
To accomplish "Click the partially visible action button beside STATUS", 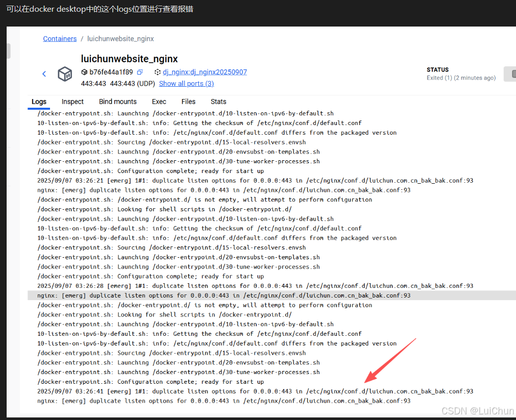I will tap(510, 74).
